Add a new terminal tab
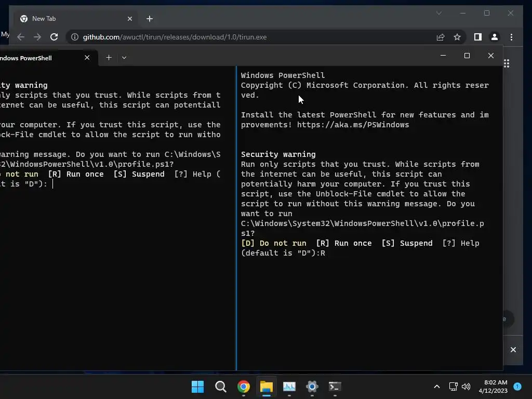This screenshot has width=532, height=399. pyautogui.click(x=109, y=58)
